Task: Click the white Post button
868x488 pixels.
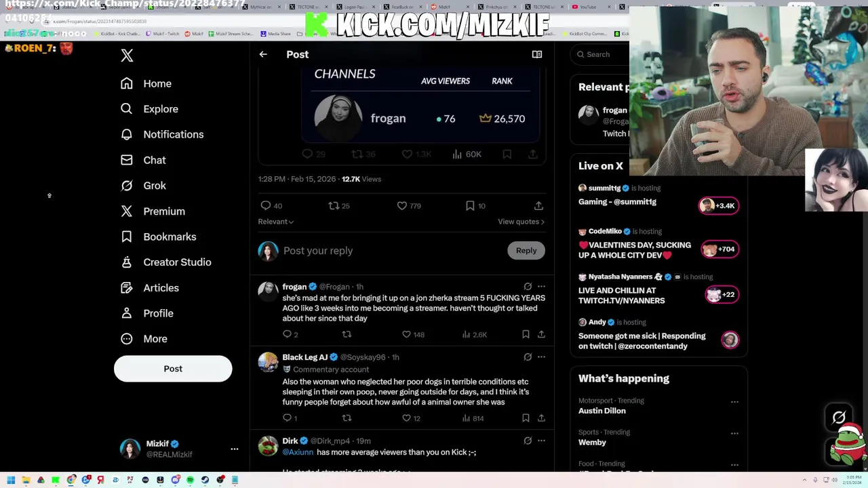Action: 173,369
